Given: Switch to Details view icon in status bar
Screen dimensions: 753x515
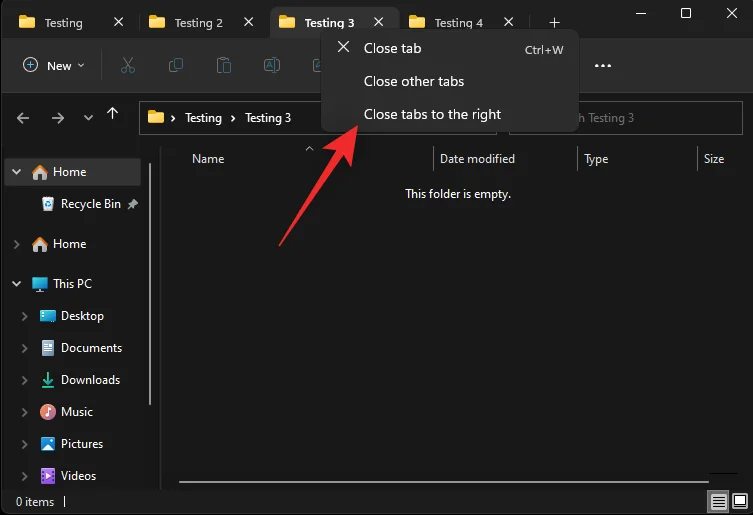Looking at the screenshot, I should tap(718, 500).
